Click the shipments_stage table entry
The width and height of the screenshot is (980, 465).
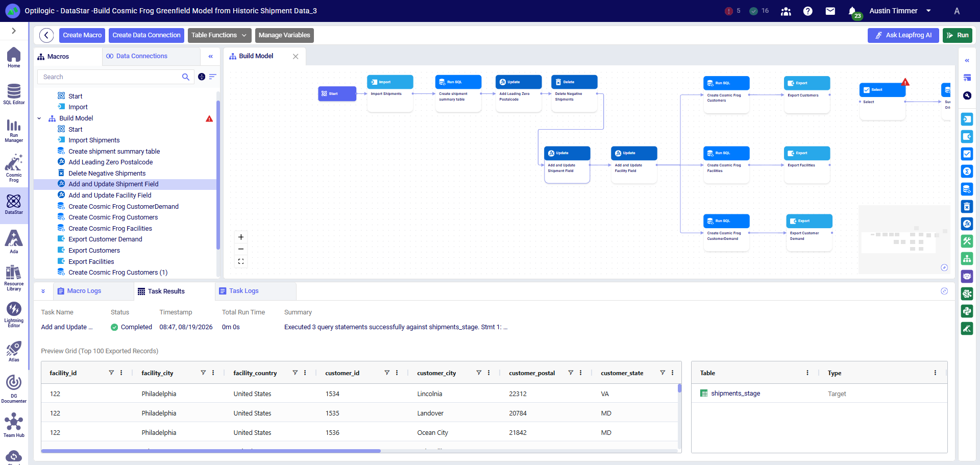click(736, 394)
